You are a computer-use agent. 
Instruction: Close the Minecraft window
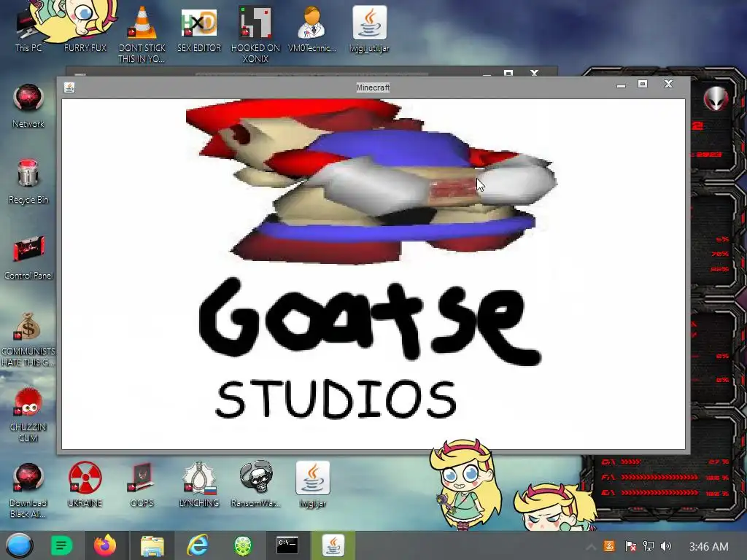pos(668,85)
